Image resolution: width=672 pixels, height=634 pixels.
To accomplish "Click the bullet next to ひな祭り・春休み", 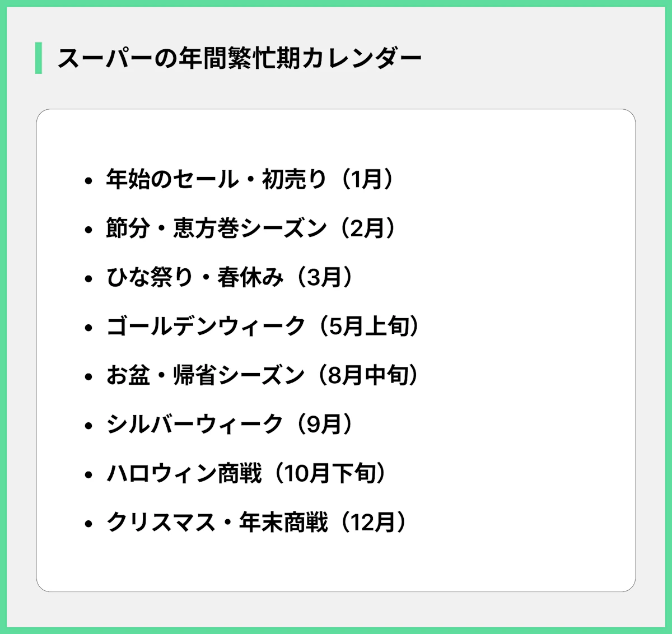I will pos(88,279).
